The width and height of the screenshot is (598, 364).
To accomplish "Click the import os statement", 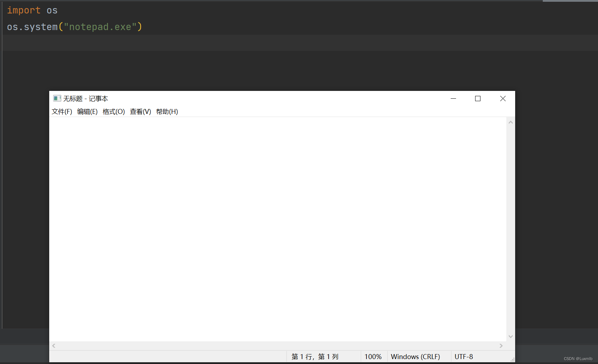I will (x=33, y=10).
